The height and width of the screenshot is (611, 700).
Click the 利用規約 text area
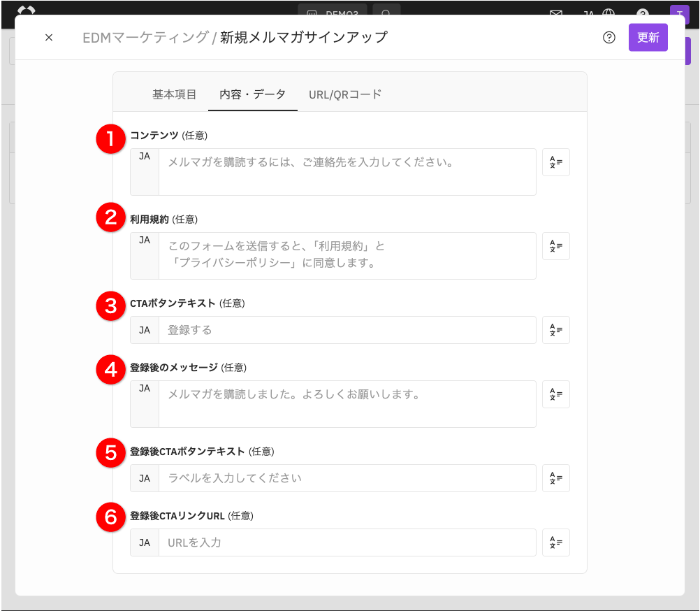[x=347, y=256]
